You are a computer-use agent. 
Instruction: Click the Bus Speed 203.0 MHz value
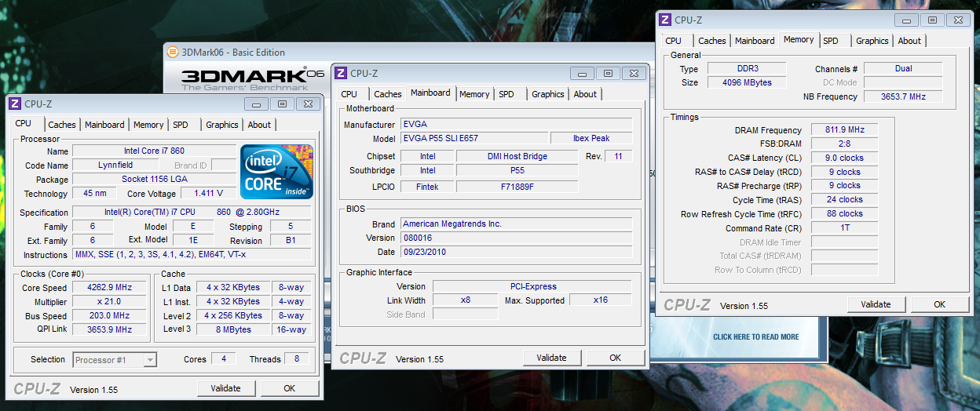[109, 315]
